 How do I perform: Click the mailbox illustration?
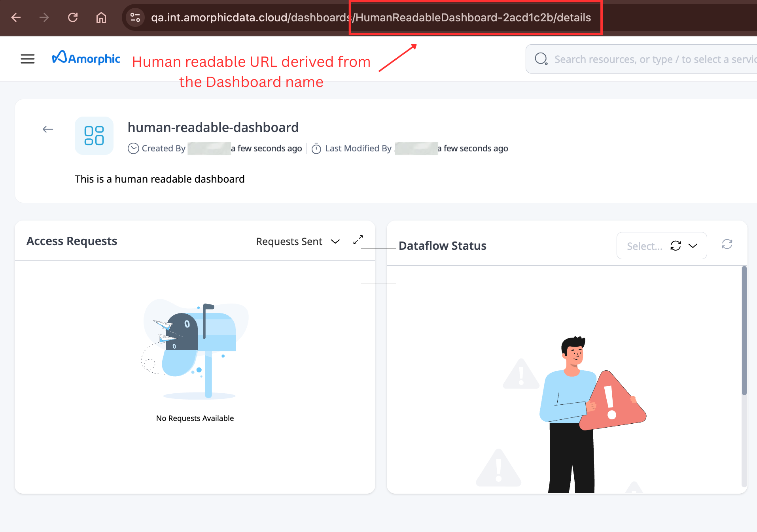coord(195,349)
